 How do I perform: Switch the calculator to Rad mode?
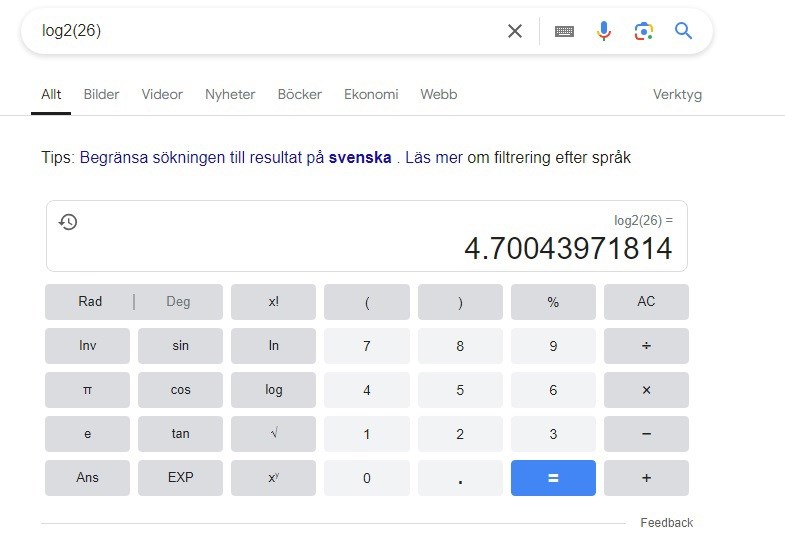coord(90,302)
